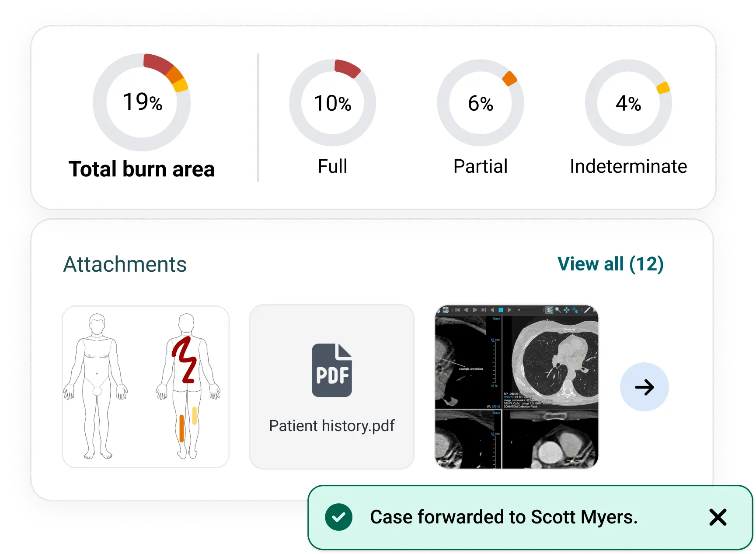Dismiss the Scott Myers notification
This screenshot has width=756, height=554.
[x=718, y=518]
